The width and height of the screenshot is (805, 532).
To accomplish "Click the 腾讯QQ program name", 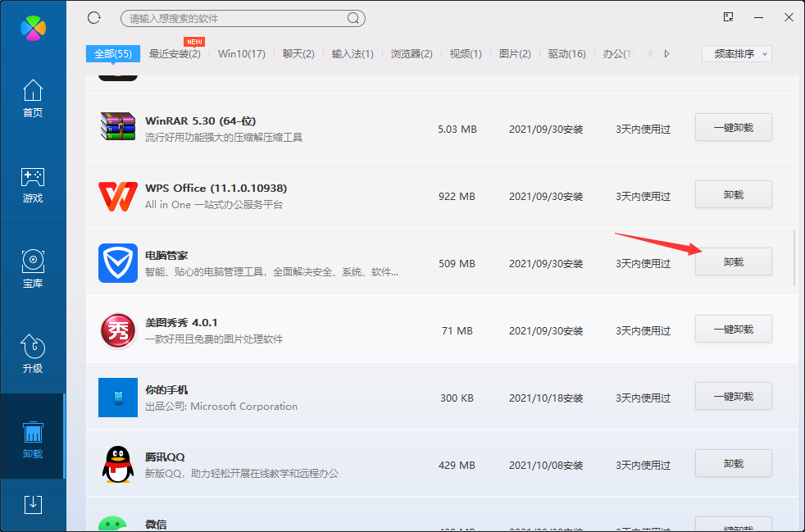I will tap(165, 457).
